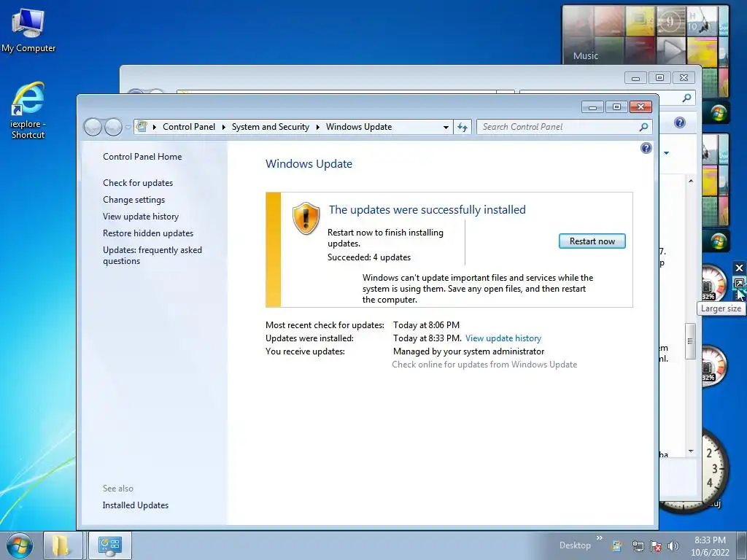Click the search magnifier in background window
Screen dimensions: 747x560
point(686,98)
